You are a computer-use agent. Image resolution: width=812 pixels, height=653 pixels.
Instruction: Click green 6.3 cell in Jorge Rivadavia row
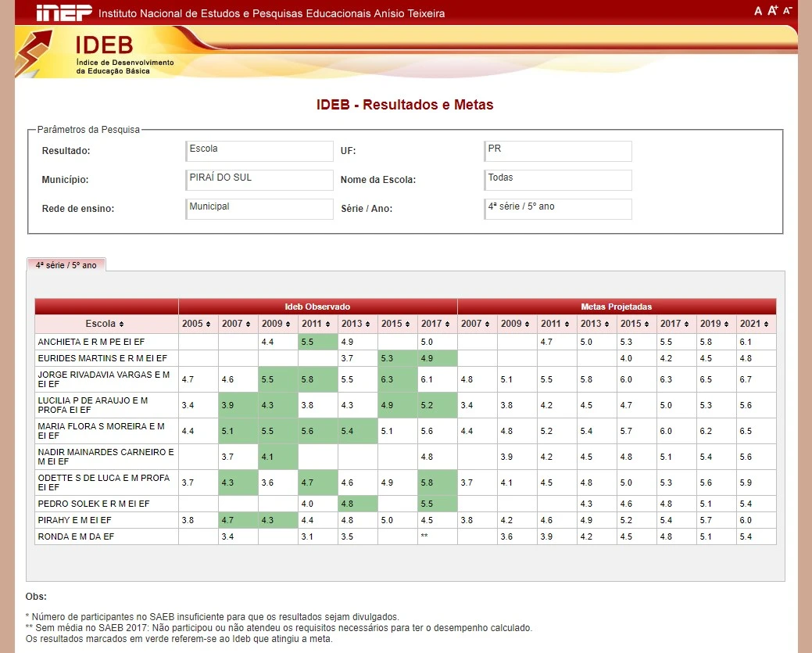coord(397,379)
